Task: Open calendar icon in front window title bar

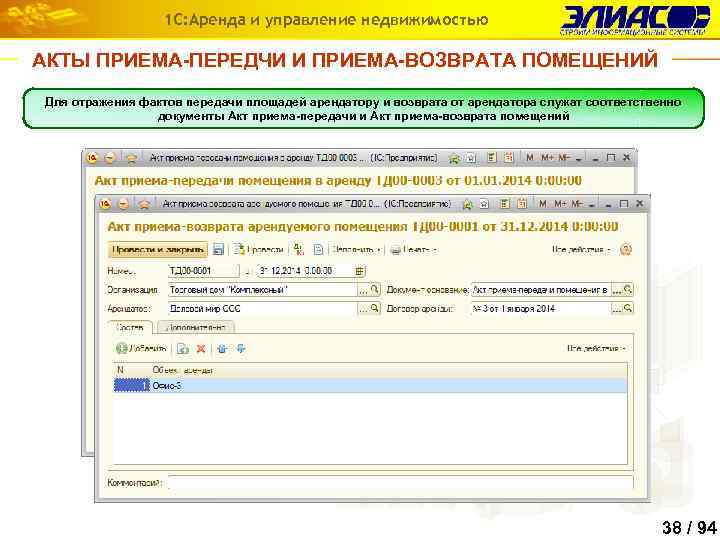Action: [522, 203]
